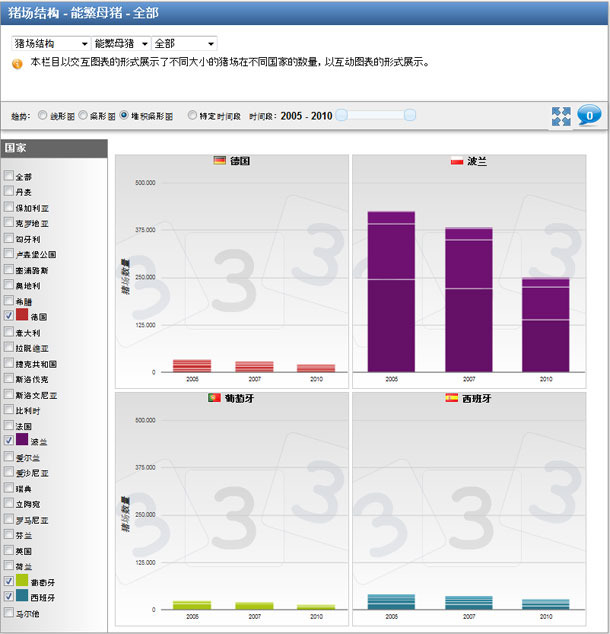610x634 pixels.
Task: Open the 能繁母猪 dropdown
Action: tap(120, 44)
